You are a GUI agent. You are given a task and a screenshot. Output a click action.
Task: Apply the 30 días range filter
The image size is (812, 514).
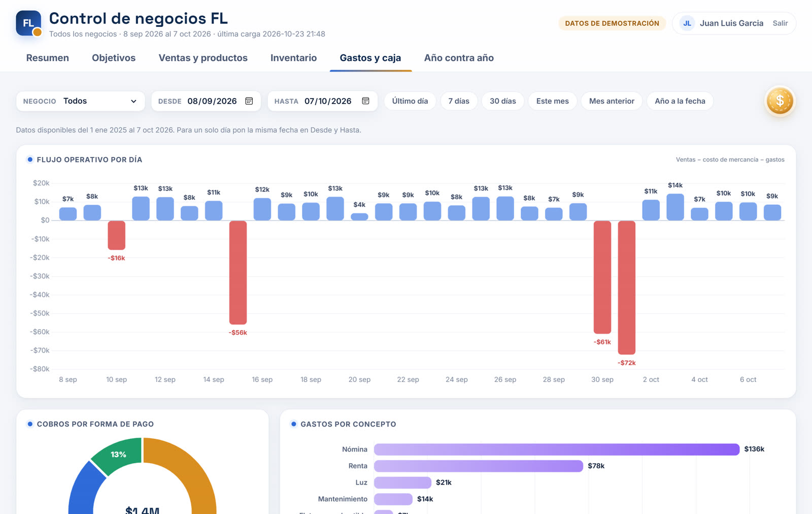pos(503,101)
